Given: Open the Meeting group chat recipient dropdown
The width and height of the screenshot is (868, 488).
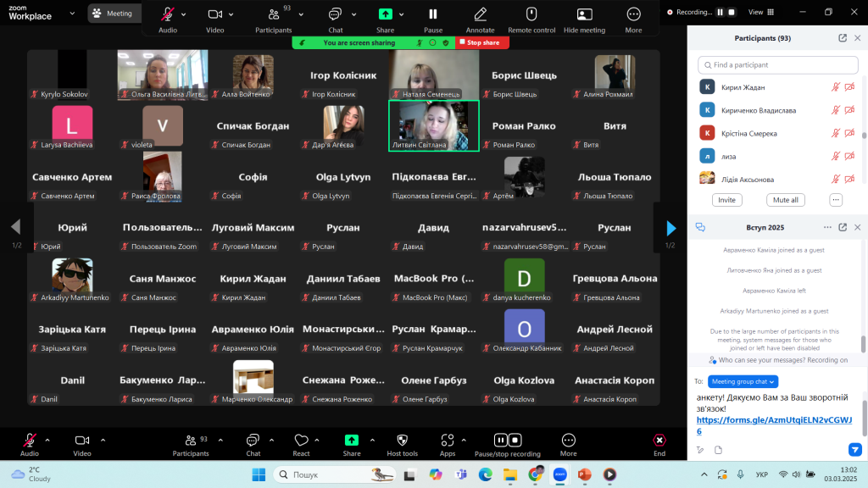Looking at the screenshot, I should pyautogui.click(x=743, y=381).
